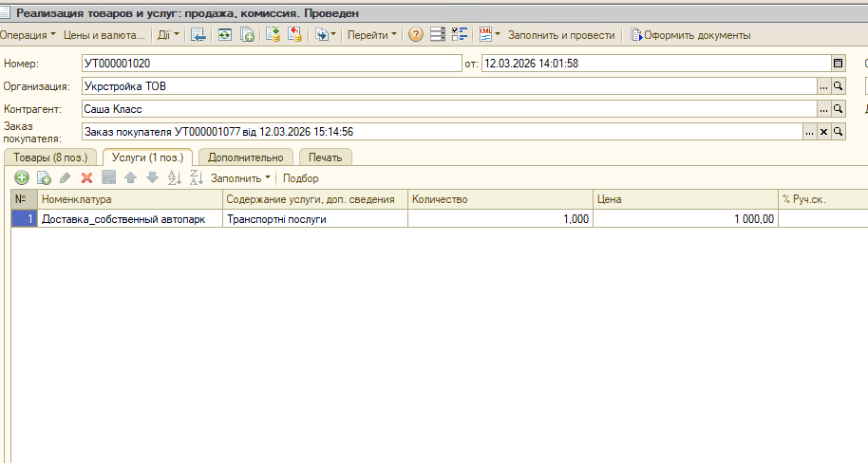868x463 pixels.
Task: Click the document with green plus toolbar icon
Action: tap(247, 35)
